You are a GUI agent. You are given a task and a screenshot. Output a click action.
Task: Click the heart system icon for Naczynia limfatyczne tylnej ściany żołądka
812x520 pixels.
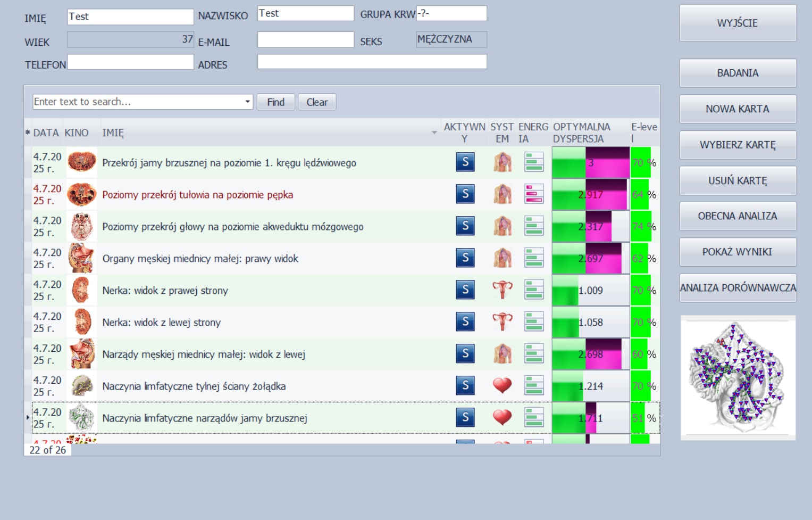coord(502,386)
